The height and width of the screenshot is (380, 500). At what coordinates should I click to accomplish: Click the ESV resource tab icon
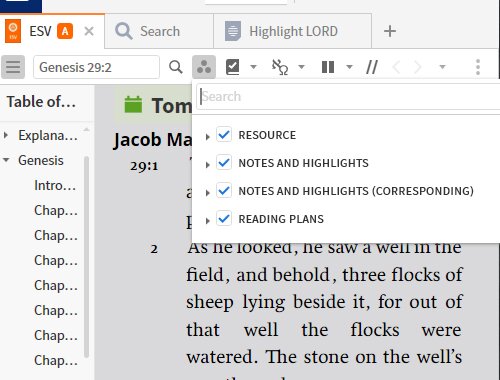(x=13, y=31)
